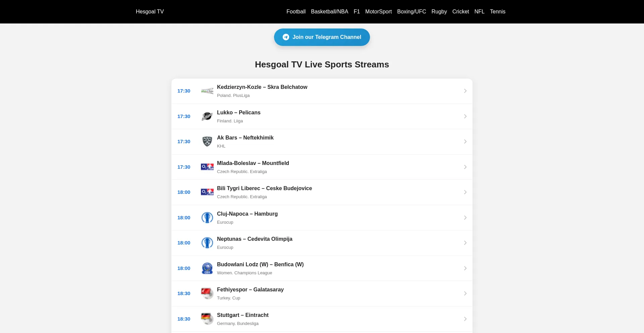Viewport: 644px width, 333px height.
Task: Open Lukko – Pelicans row chevron
Action: pos(465,116)
